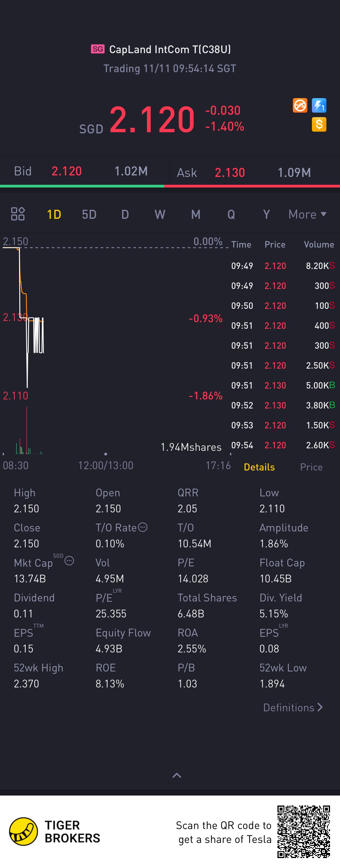Image resolution: width=340 pixels, height=868 pixels.
Task: Switch to the Price tab
Action: click(311, 467)
